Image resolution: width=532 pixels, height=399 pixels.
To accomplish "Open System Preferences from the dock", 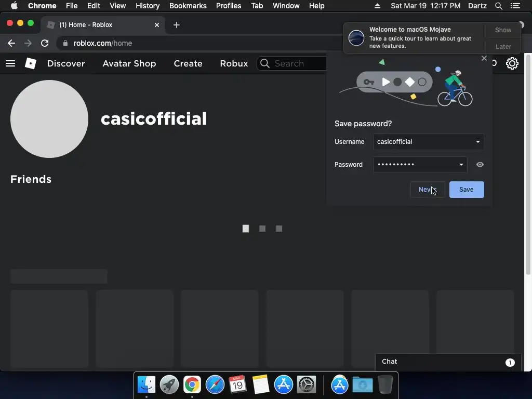I will tap(307, 385).
